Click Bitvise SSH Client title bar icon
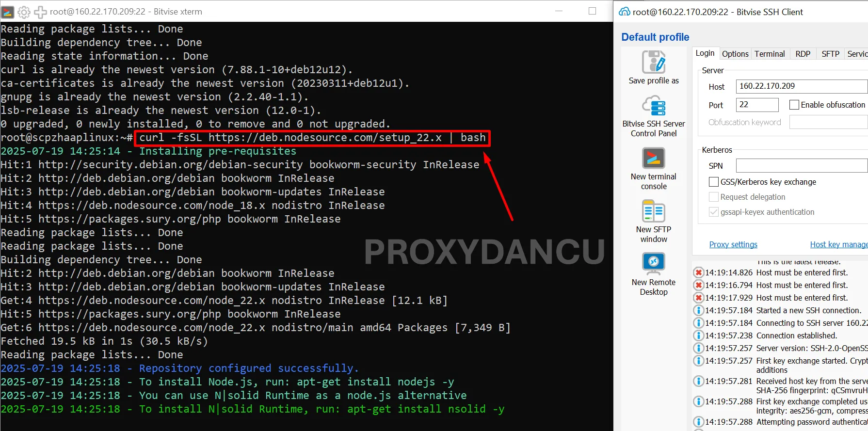 tap(625, 12)
